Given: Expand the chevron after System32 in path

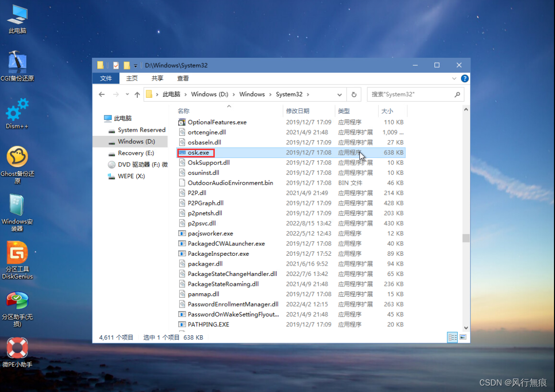Looking at the screenshot, I should click(308, 94).
